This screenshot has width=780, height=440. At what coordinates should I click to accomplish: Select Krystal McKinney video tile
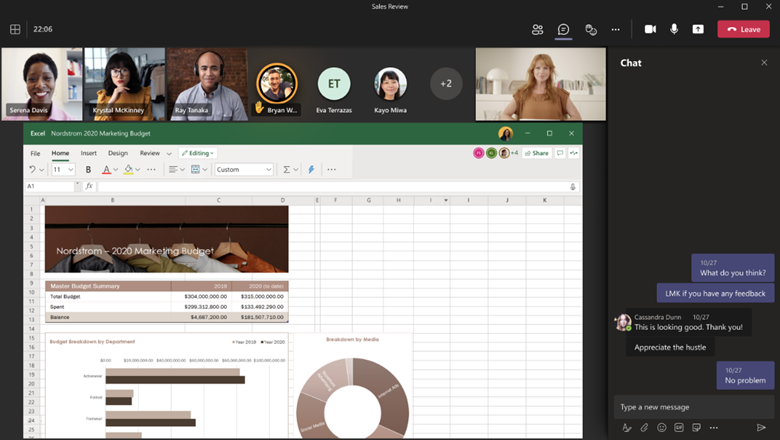(x=124, y=84)
